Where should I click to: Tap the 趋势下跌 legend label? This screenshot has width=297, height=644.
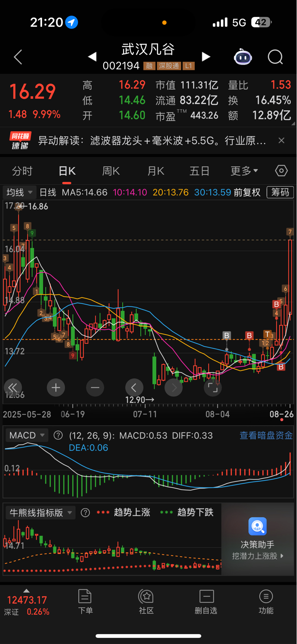[195, 512]
